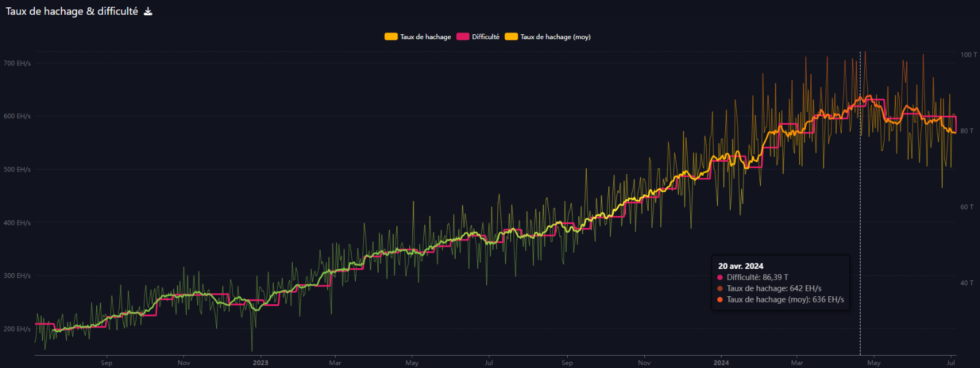980x368 pixels.
Task: Click the 700 EH/s axis label
Action: tap(17, 63)
